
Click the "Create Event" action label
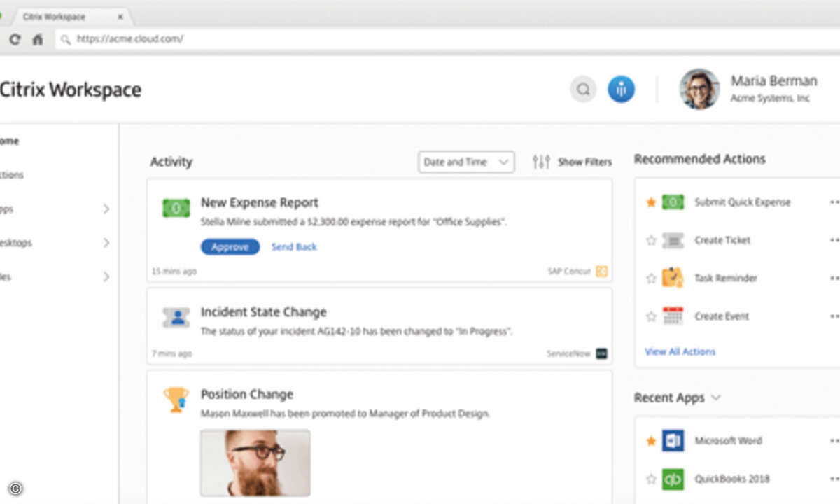(722, 316)
